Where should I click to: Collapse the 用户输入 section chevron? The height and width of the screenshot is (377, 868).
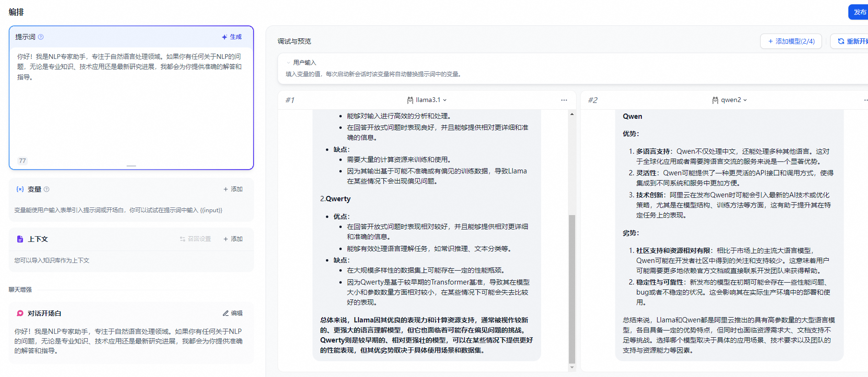(288, 63)
